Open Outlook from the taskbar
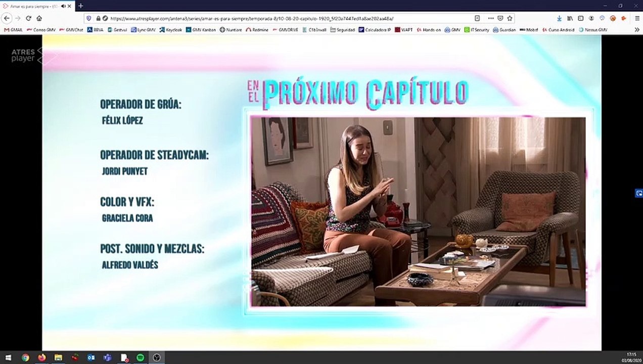Viewport: 643px width, 364px height. [x=91, y=357]
